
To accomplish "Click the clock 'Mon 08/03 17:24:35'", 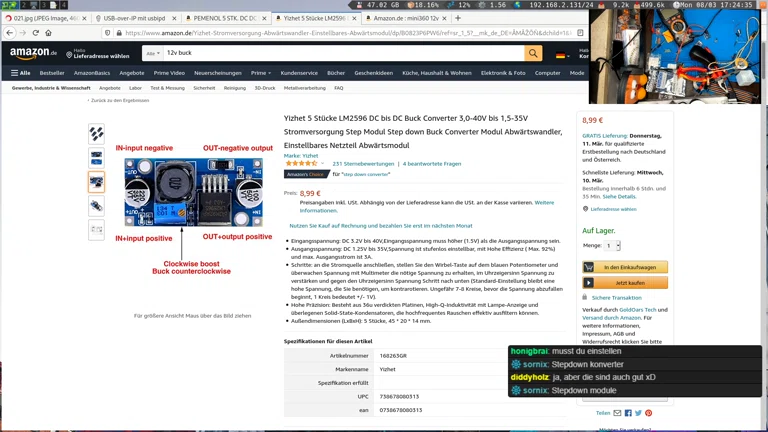I will pos(715,5).
